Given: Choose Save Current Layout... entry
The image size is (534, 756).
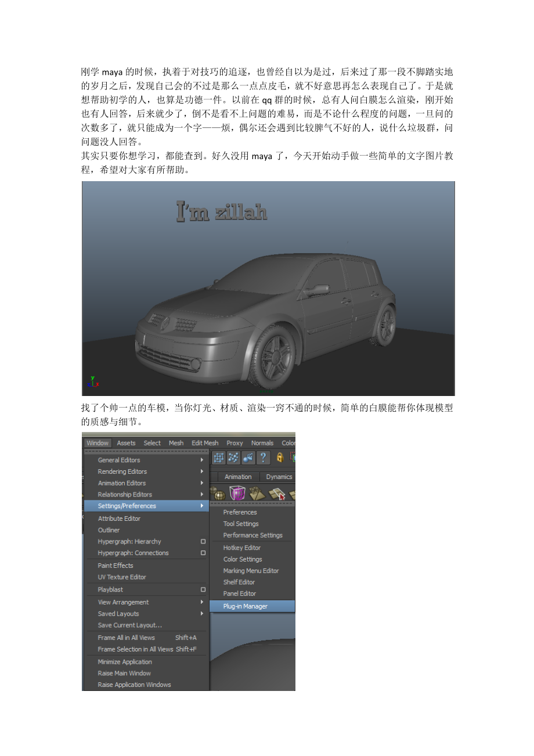Looking at the screenshot, I should click(130, 625).
